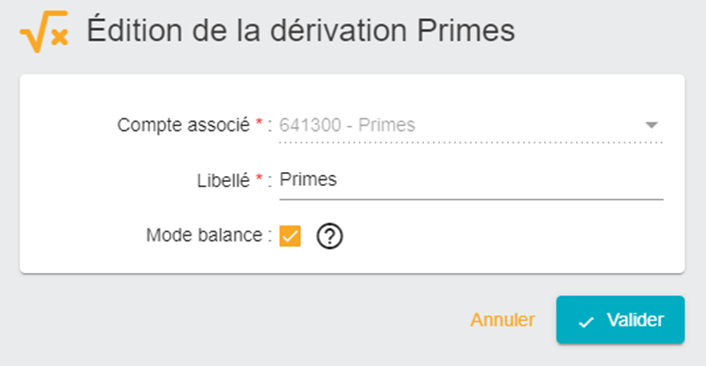Click the red asterisk beside Libellé
The height and width of the screenshot is (366, 706).
259,178
